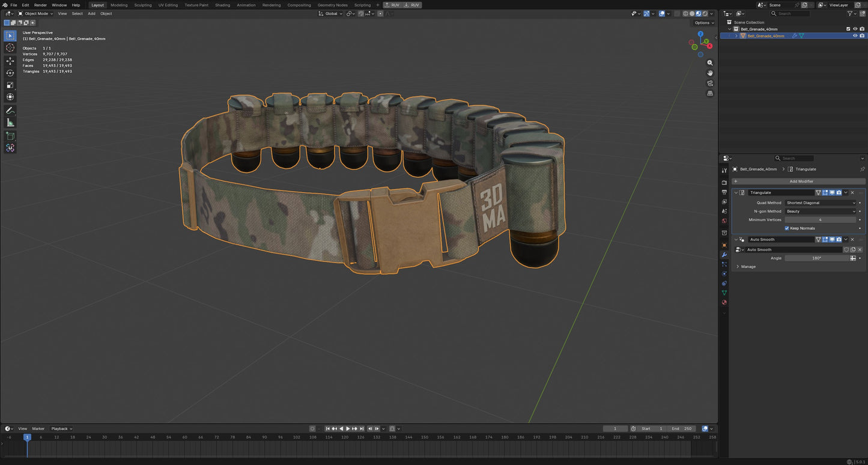Open the Output properties tab
This screenshot has height=465, width=868.
click(724, 192)
